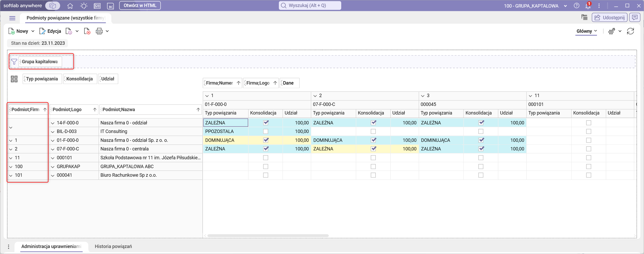Collapse the GRUPAKAP logo row
The width and height of the screenshot is (644, 254).
[x=53, y=167]
